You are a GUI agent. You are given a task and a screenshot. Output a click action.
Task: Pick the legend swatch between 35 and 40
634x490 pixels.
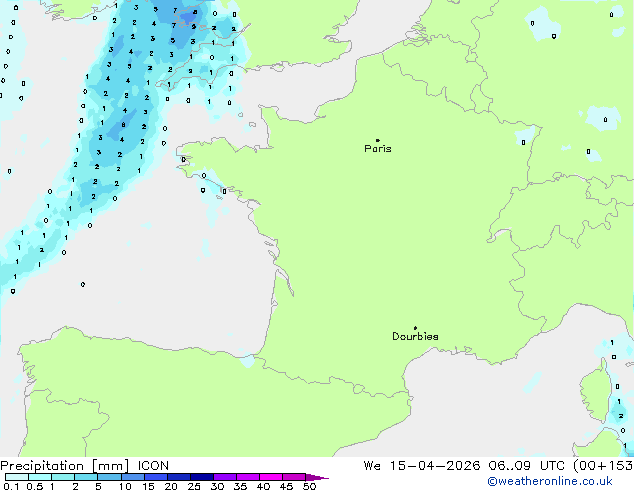click(248, 477)
